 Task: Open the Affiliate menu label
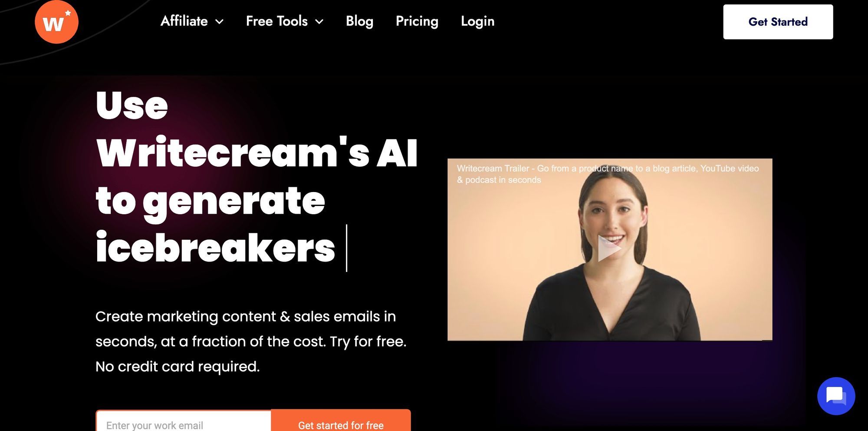[x=184, y=21]
